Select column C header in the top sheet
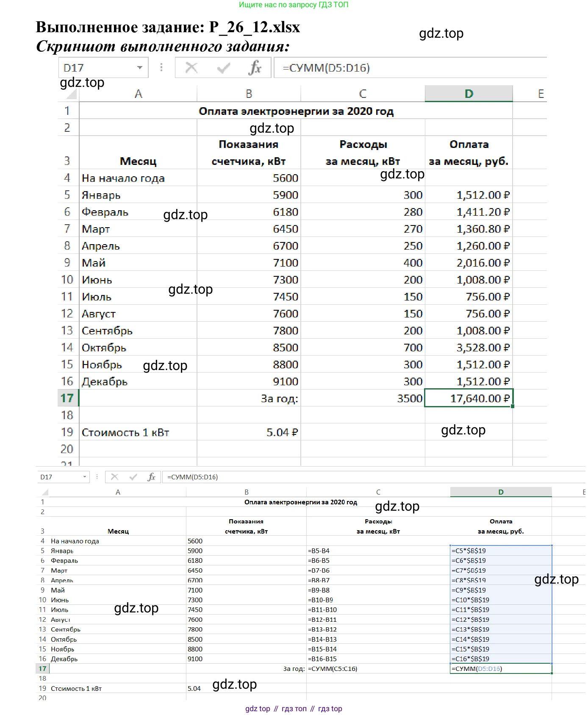588x715 pixels. coord(363,94)
